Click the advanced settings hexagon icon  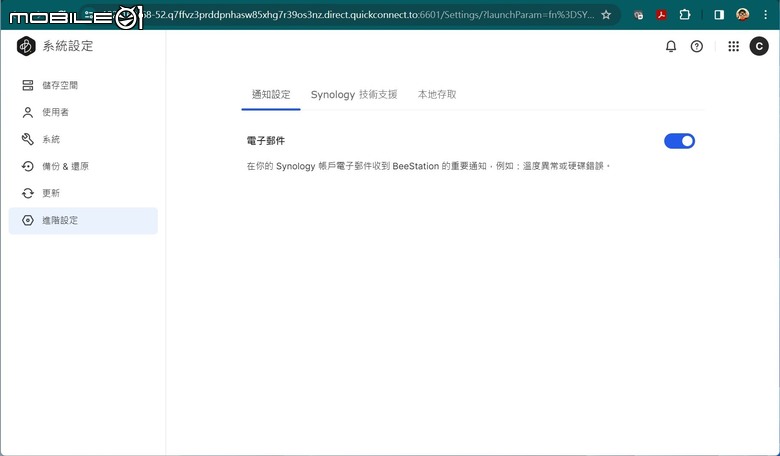pyautogui.click(x=28, y=220)
